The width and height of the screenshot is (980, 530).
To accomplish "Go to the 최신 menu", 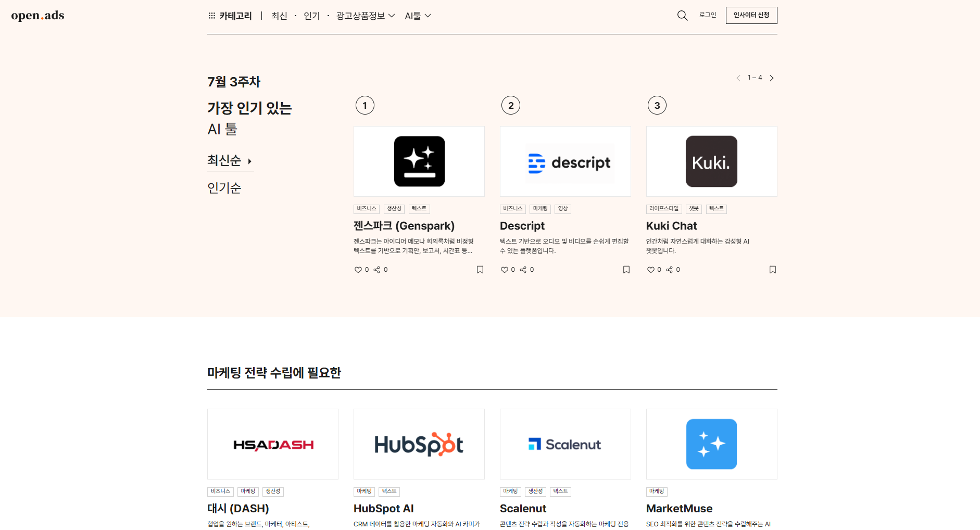I will coord(279,16).
